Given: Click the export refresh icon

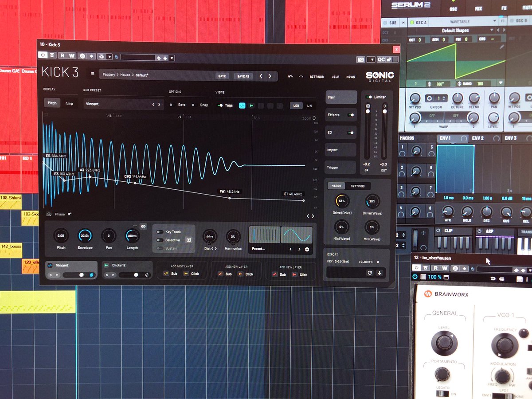Looking at the screenshot, I should tap(369, 273).
